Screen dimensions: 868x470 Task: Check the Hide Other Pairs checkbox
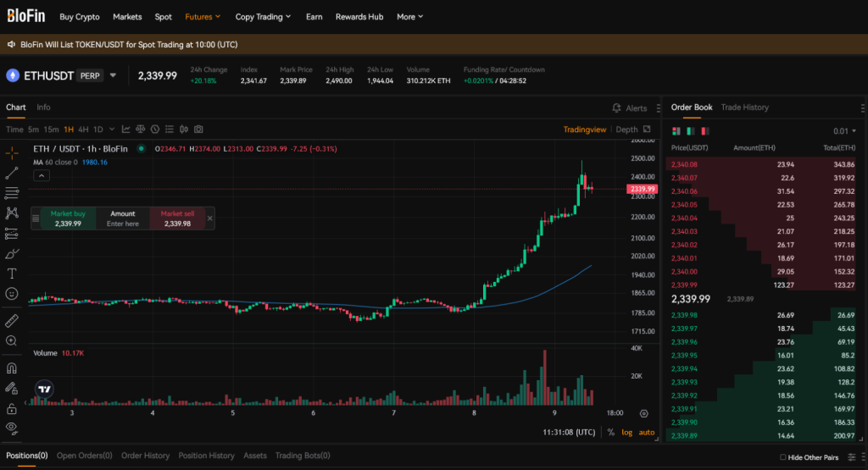[782, 457]
